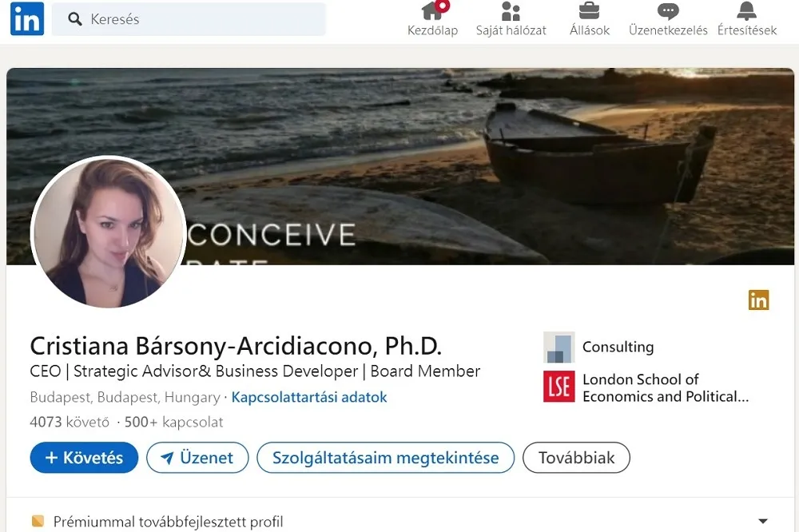Click the 4073 követő count
The image size is (799, 532).
[70, 422]
